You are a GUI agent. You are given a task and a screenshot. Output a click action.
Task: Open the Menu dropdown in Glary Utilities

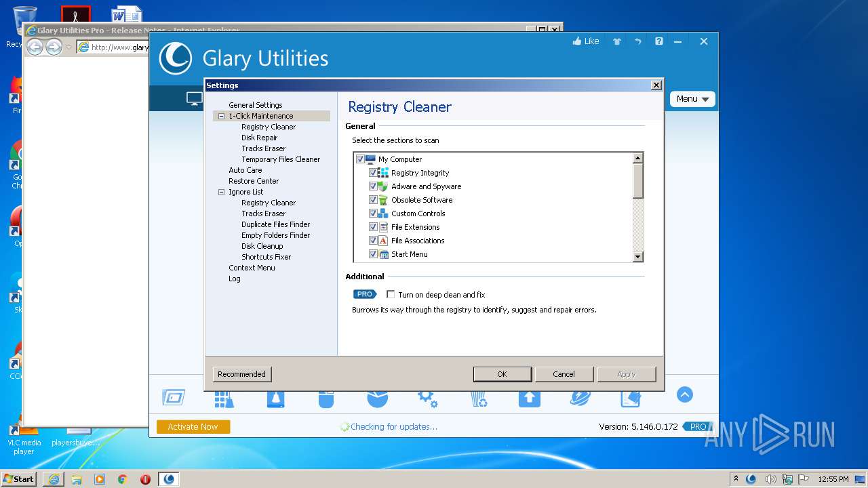[x=692, y=99]
